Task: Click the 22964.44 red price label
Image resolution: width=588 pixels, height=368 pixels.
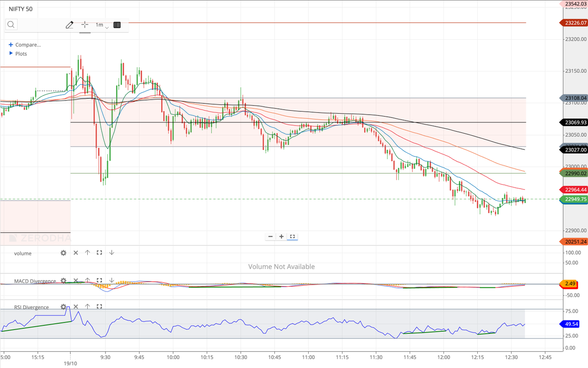Action: 573,190
